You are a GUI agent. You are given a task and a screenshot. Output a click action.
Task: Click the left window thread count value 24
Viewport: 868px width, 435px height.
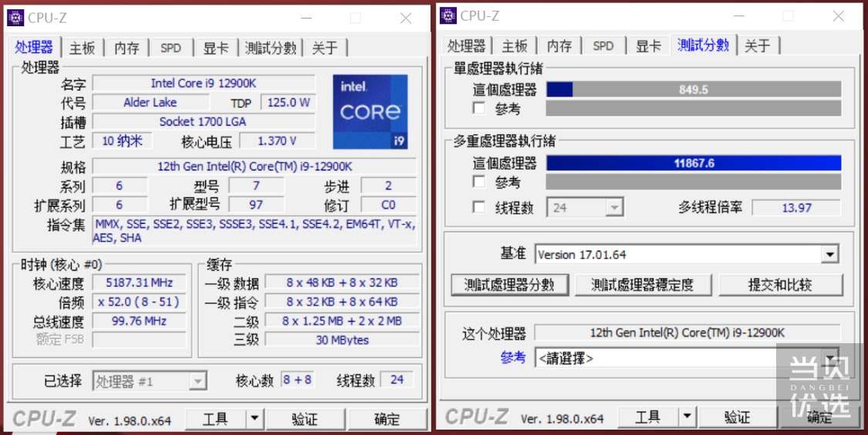[397, 379]
